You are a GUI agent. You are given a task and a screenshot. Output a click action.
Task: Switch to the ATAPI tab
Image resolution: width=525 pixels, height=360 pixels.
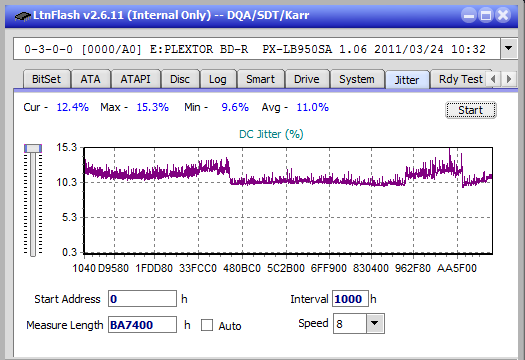135,79
